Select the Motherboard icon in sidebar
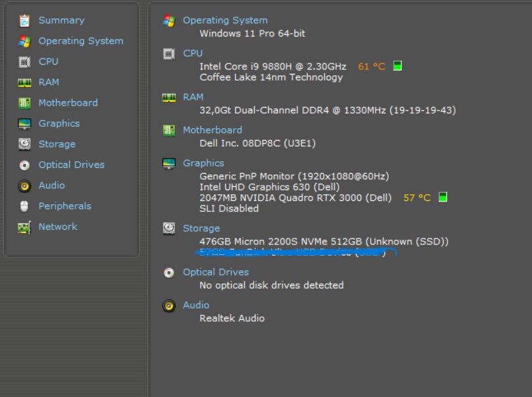Screen dimensions: 532x397 [24, 103]
